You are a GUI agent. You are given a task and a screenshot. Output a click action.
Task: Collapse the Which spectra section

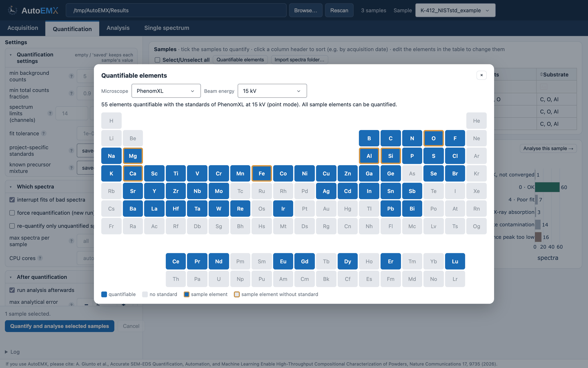(x=11, y=187)
